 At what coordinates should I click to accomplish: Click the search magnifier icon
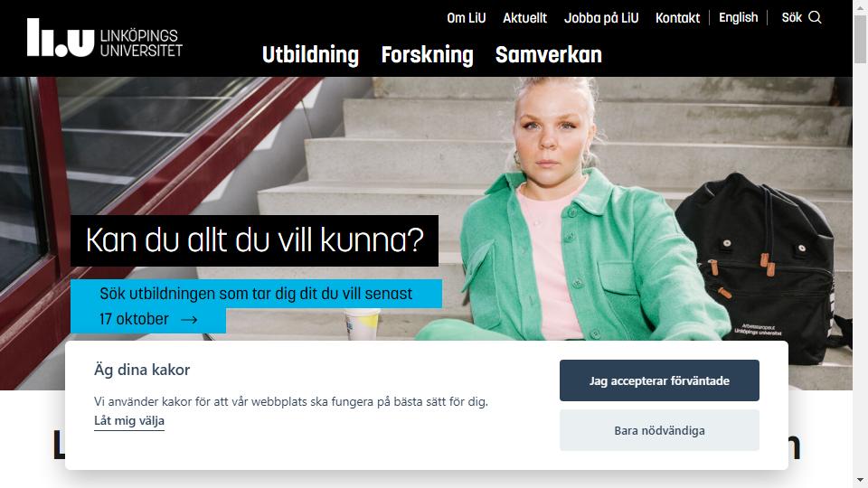pos(815,18)
